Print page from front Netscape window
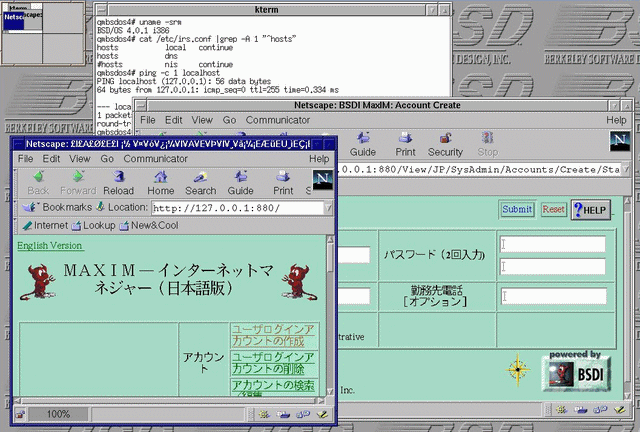The width and height of the screenshot is (640, 432). tap(283, 182)
